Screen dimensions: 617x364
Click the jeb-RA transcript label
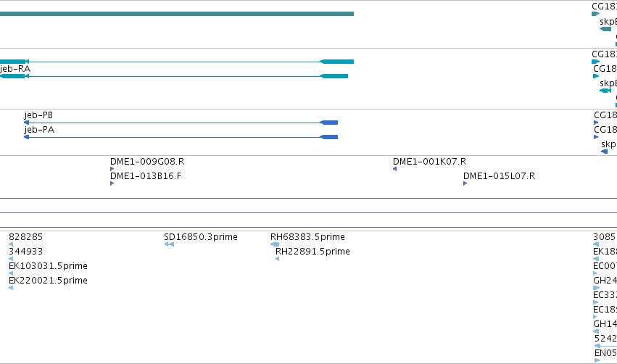coord(15,69)
